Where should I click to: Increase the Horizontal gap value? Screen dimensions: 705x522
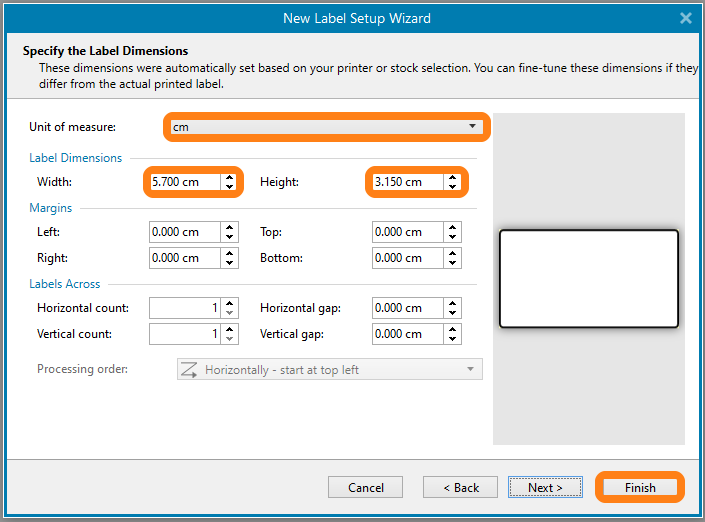(453, 303)
